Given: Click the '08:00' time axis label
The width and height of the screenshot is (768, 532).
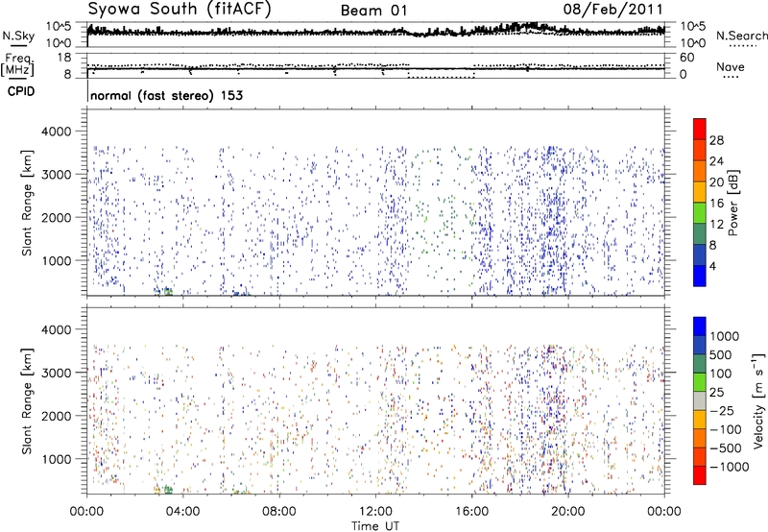Looking at the screenshot, I should click(x=278, y=512).
